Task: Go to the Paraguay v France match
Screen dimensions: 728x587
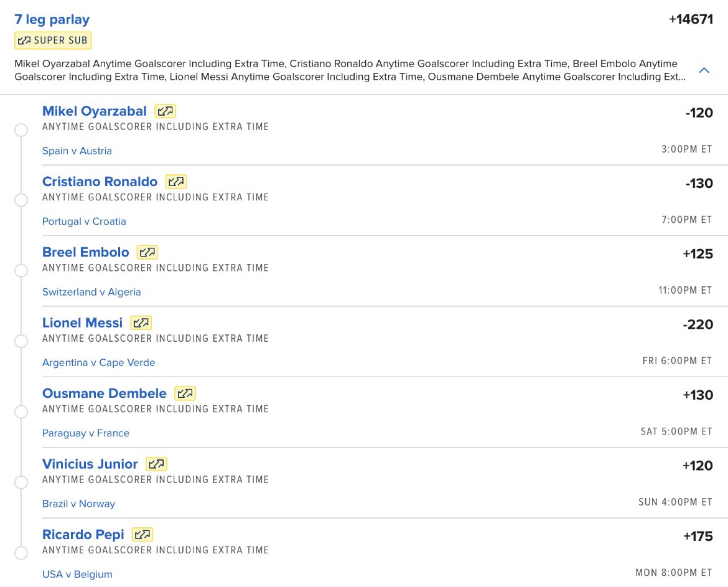Action: coord(86,433)
